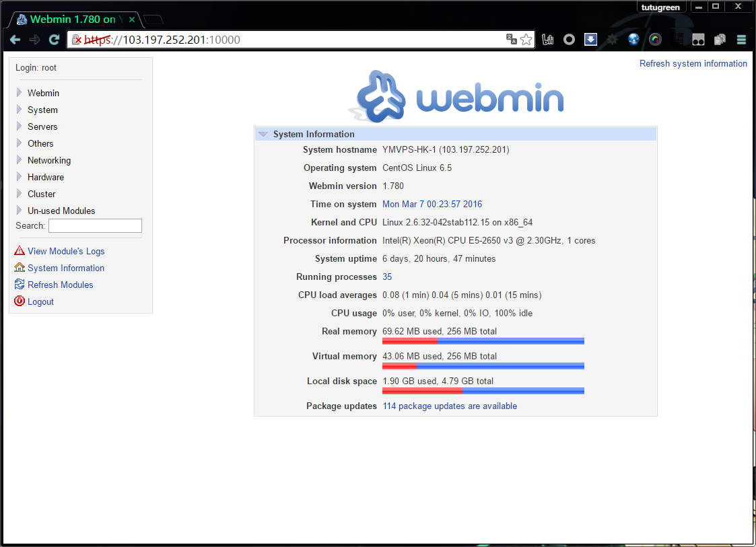The width and height of the screenshot is (756, 547).
Task: Expand the Hardware category arrow
Action: pos(20,177)
